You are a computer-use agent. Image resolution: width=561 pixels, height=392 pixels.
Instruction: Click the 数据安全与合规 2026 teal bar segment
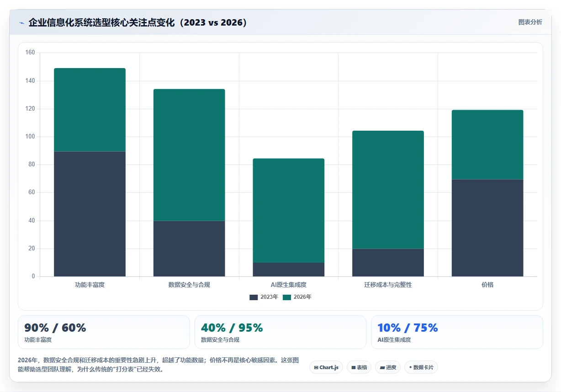189,155
